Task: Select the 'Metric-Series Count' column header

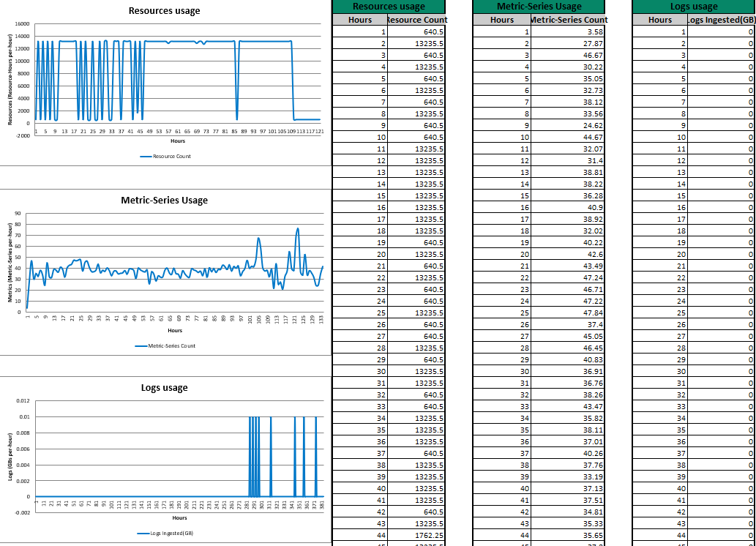Action: point(567,20)
